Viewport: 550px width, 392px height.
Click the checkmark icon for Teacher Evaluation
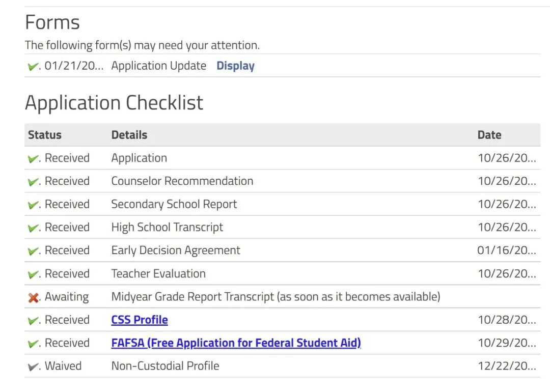click(33, 274)
